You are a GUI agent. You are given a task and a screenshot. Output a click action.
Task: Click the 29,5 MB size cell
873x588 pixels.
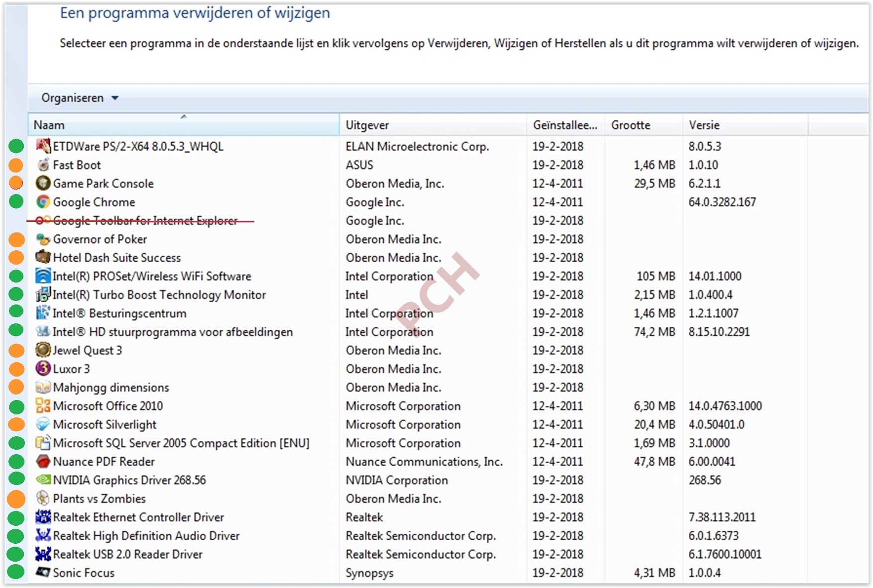[x=654, y=184]
